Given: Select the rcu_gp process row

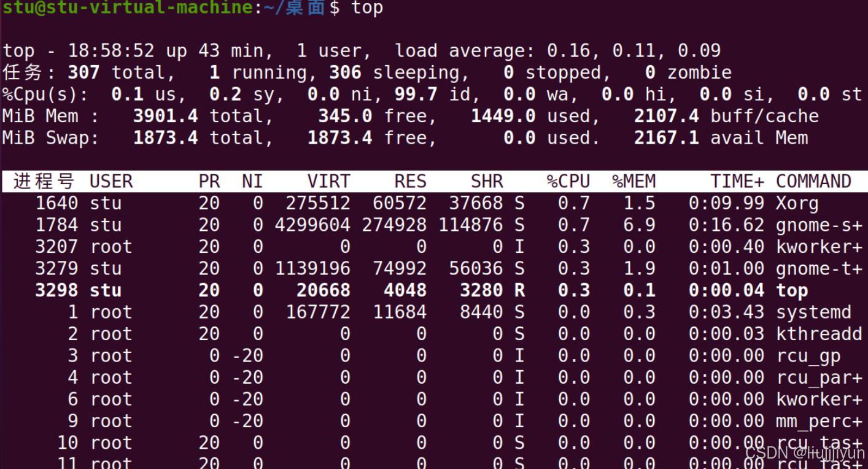Looking at the screenshot, I should [x=430, y=355].
